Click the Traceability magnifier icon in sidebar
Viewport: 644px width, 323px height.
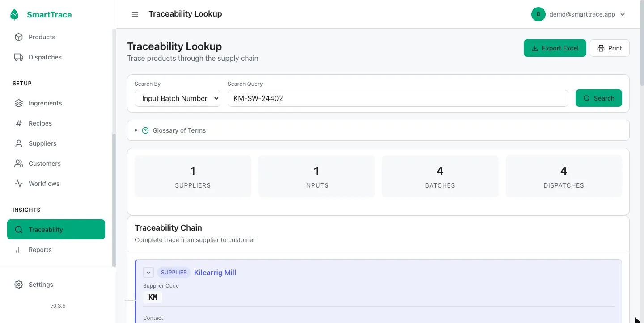[x=19, y=230]
